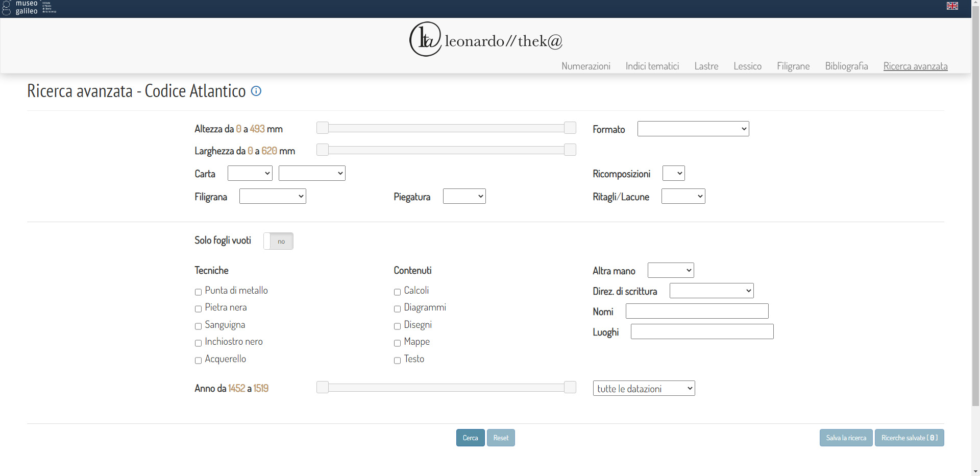Image resolution: width=980 pixels, height=476 pixels.
Task: Open Ricerche salvate list
Action: click(x=909, y=438)
